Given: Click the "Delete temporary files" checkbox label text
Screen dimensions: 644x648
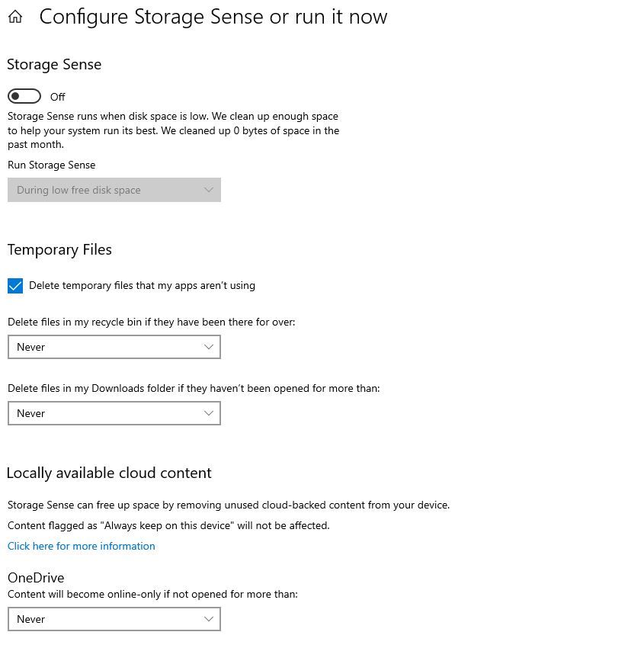Looking at the screenshot, I should [x=142, y=286].
